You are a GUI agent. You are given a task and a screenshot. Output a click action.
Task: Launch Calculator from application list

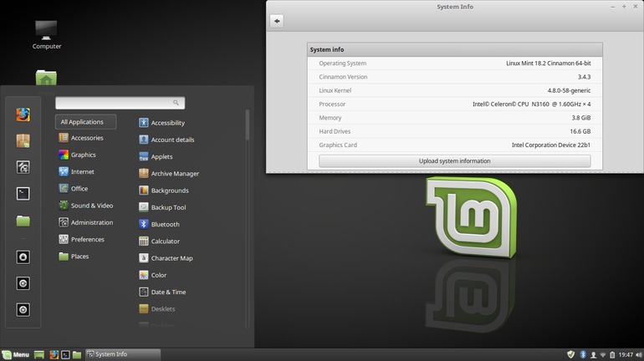click(x=160, y=242)
